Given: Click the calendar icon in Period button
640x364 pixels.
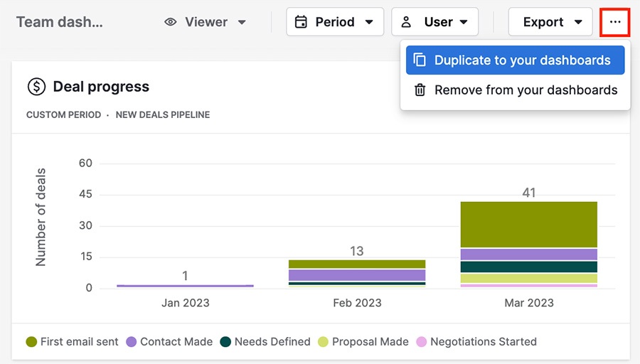Looking at the screenshot, I should pos(302,22).
